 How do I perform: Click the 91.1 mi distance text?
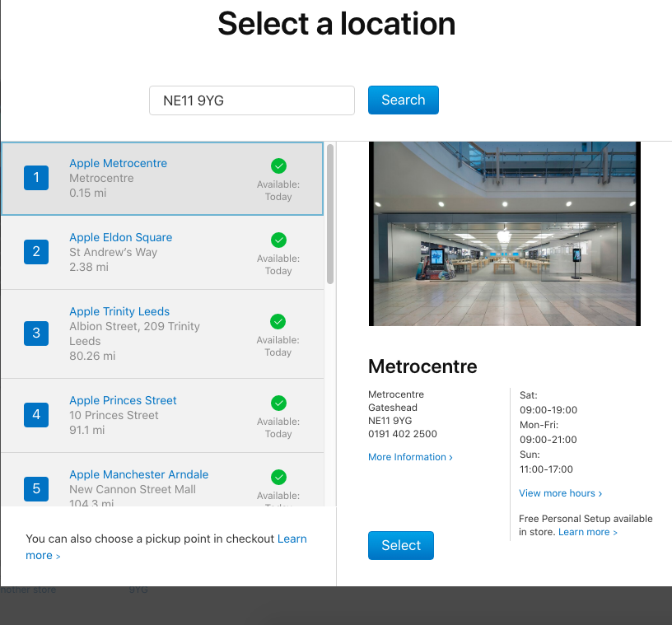(87, 430)
